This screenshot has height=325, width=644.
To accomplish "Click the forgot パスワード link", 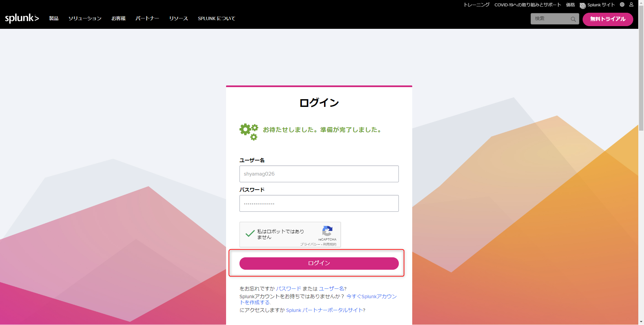I will pos(288,288).
